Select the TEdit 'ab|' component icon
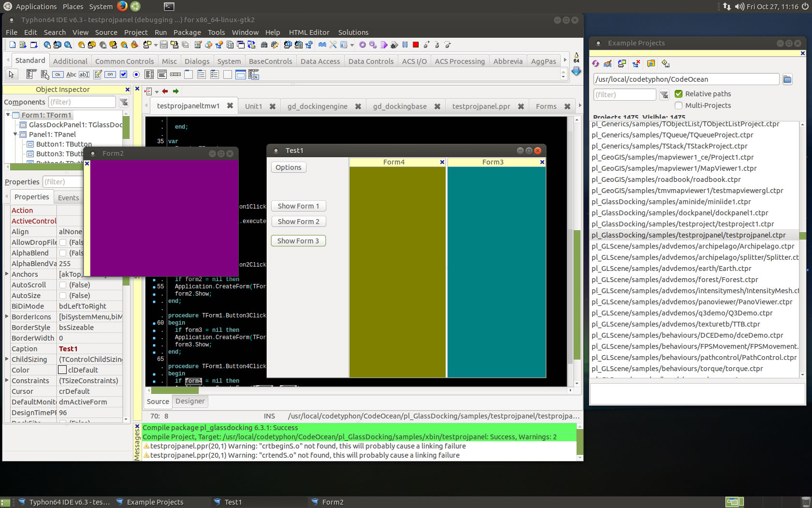 click(x=84, y=75)
